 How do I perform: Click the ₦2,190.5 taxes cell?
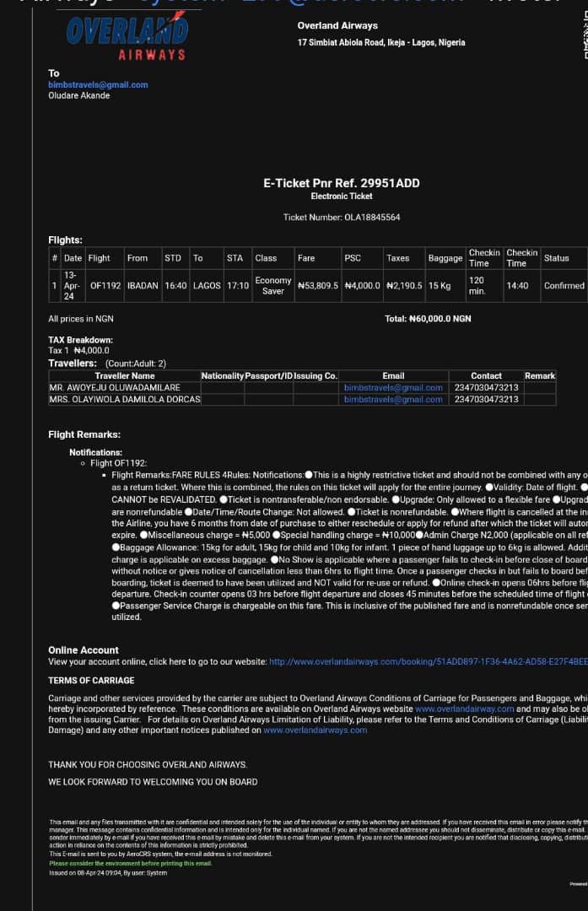404,286
